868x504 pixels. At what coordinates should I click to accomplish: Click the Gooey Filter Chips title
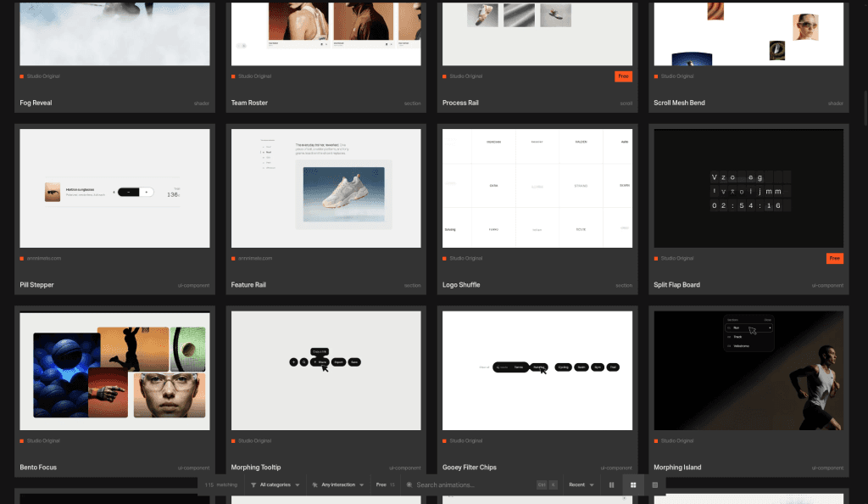(470, 468)
